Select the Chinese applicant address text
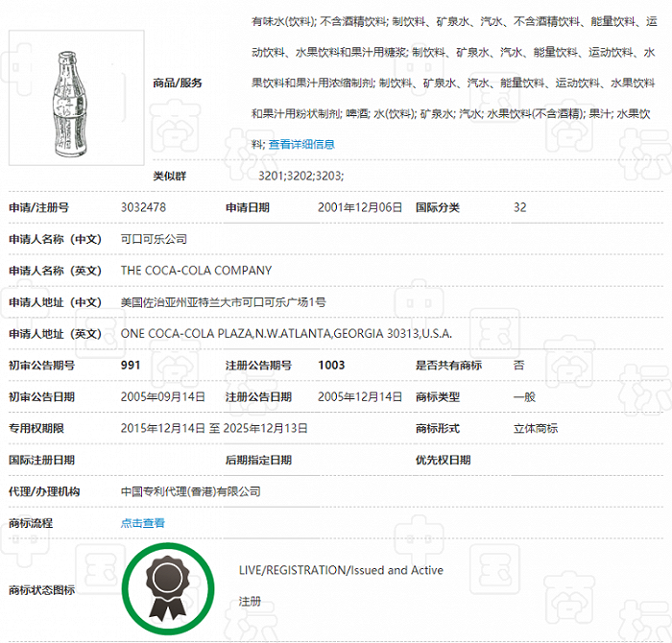This screenshot has height=643, width=672. coord(223,302)
